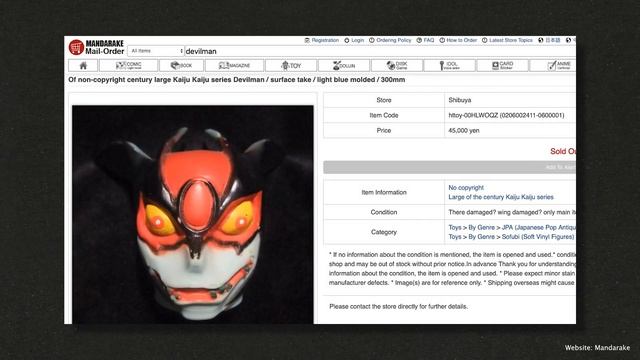Click the Devilman mask product image
Image resolution: width=640 pixels, height=360 pixels.
(x=193, y=214)
